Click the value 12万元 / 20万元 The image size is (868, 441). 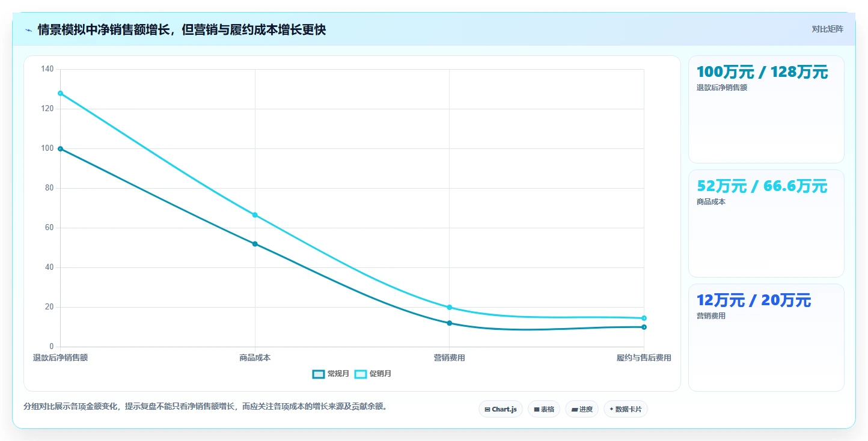click(754, 300)
